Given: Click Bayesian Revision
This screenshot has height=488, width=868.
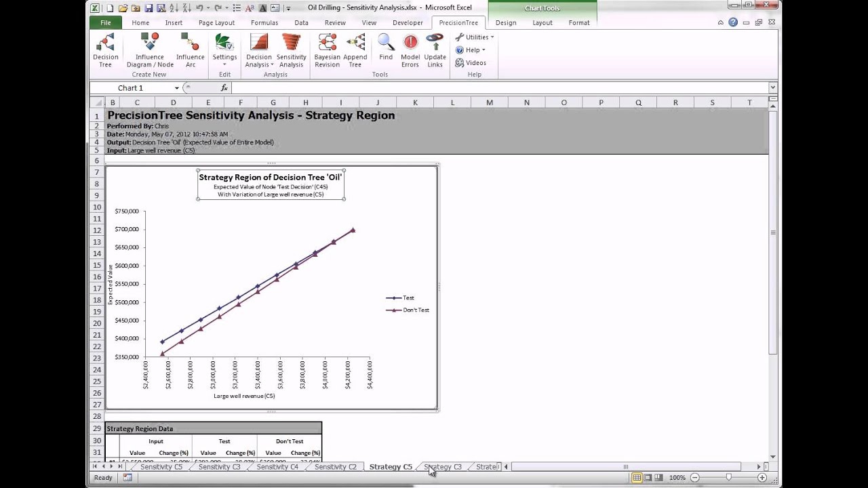Looking at the screenshot, I should tap(328, 50).
